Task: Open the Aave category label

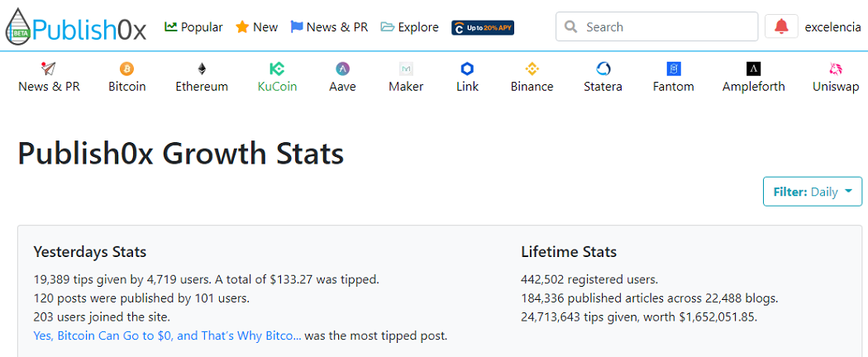Action: (343, 87)
